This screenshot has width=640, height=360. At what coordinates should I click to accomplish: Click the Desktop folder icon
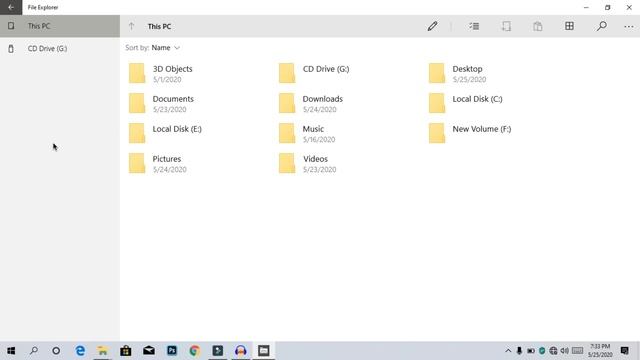tap(437, 73)
